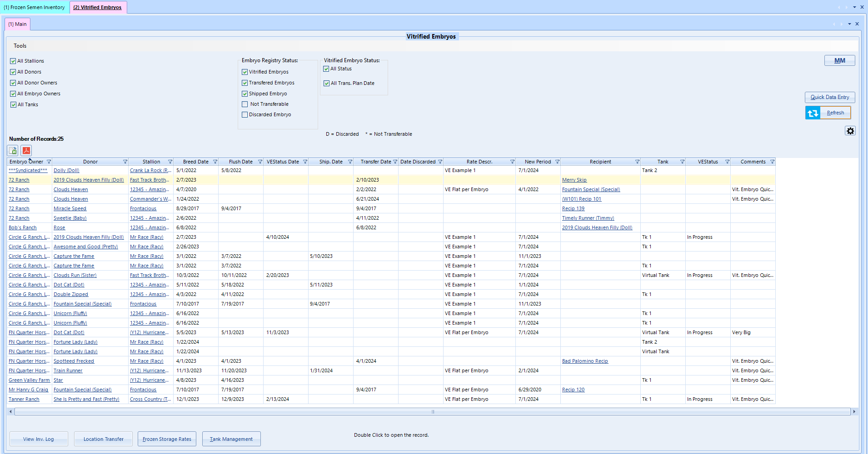Export grid to Excel icon
The height and width of the screenshot is (454, 868).
pos(13,151)
